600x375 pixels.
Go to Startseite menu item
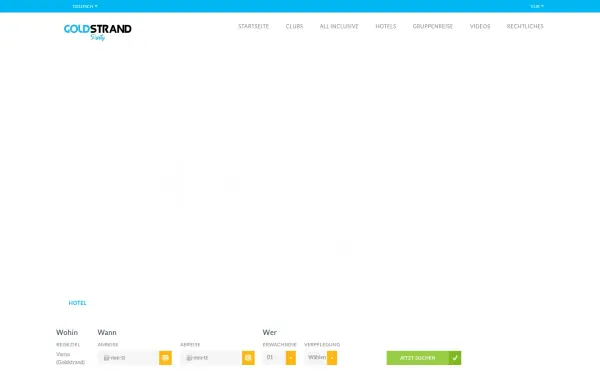tap(253, 26)
